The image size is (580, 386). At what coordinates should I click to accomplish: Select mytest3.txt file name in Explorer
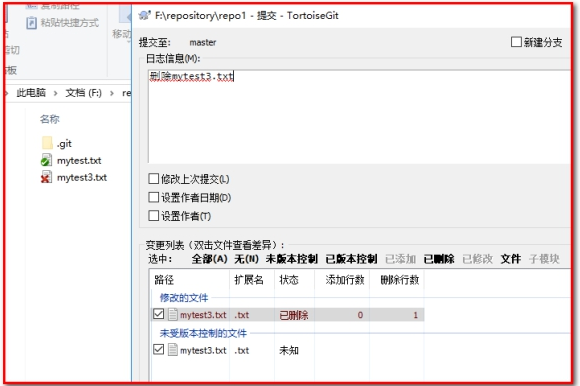(x=82, y=177)
